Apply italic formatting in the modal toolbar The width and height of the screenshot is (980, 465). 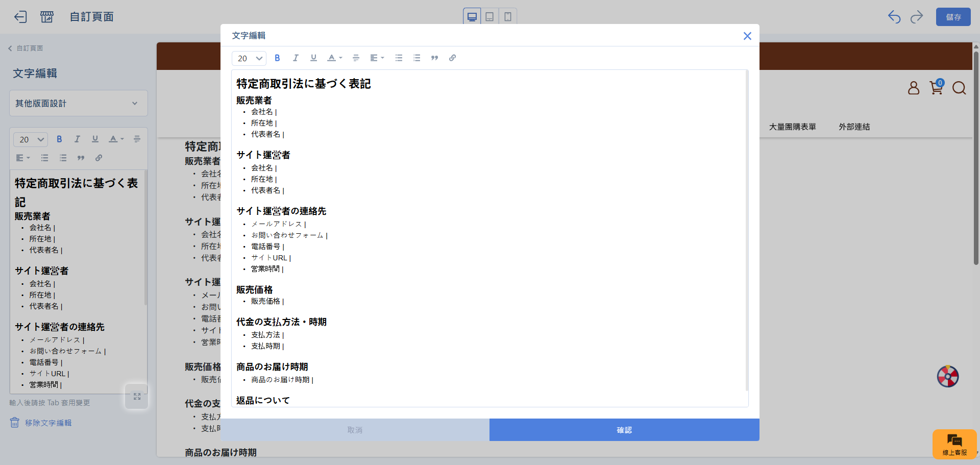point(296,58)
